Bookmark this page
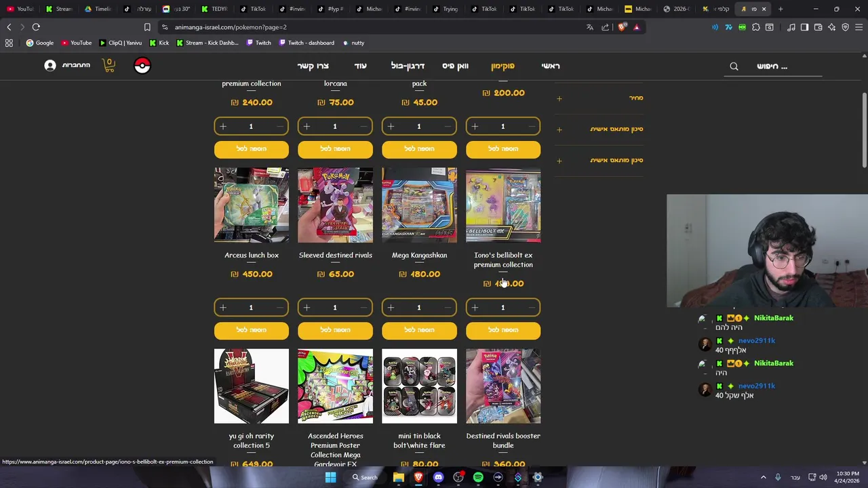Viewport: 868px width, 488px height. (147, 27)
